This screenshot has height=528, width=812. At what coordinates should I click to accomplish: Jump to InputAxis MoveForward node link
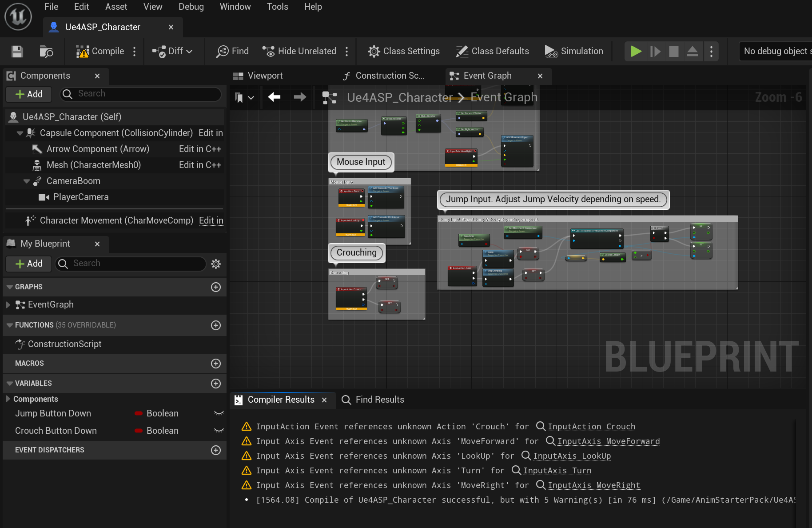[x=609, y=441]
